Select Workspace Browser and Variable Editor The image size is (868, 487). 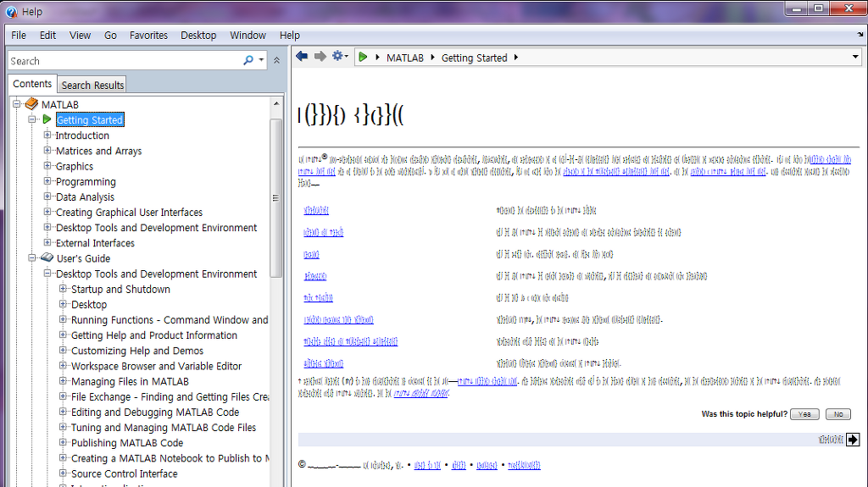156,366
